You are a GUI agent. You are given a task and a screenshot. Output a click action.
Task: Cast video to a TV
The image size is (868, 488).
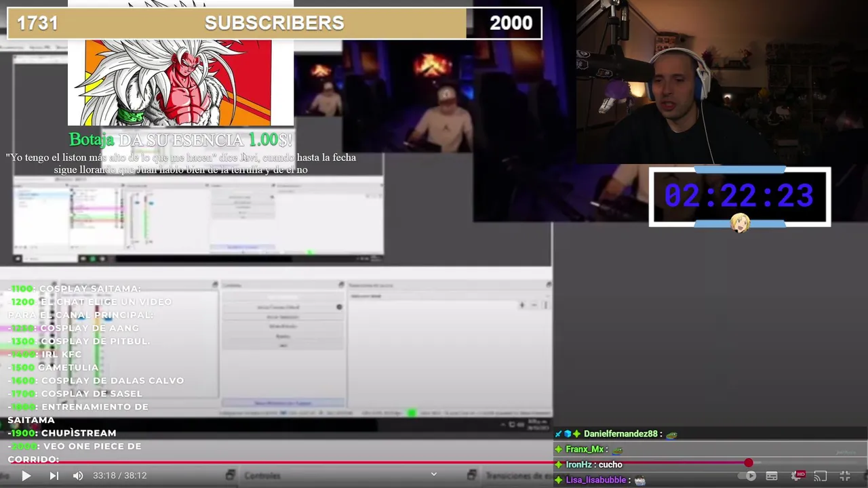pyautogui.click(x=821, y=476)
